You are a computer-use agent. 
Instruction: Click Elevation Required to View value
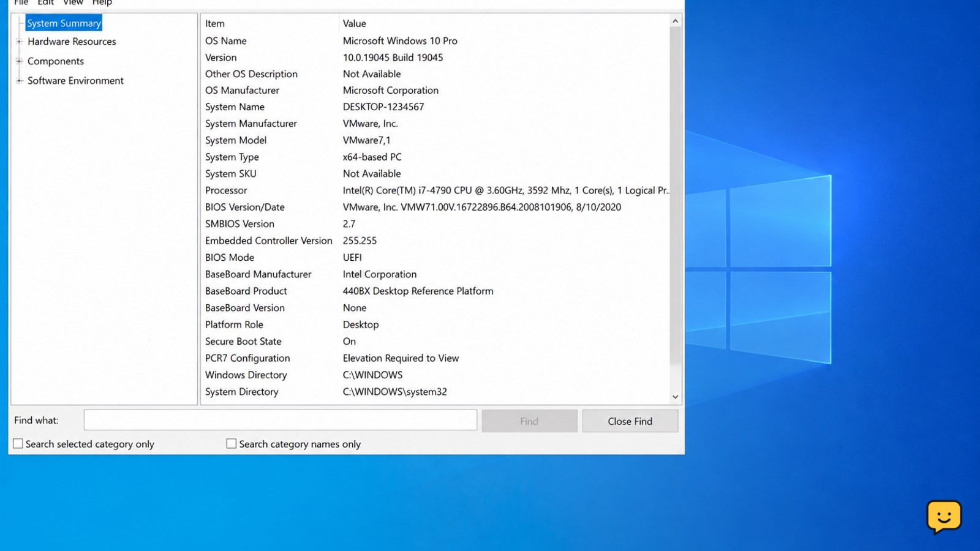click(x=401, y=358)
